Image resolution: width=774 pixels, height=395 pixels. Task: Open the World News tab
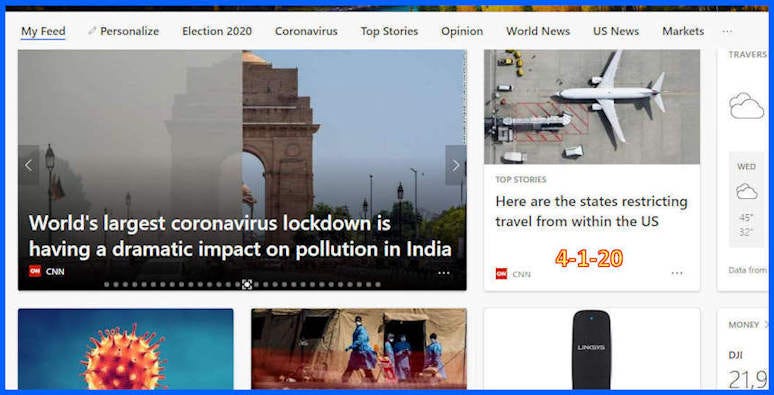[538, 31]
